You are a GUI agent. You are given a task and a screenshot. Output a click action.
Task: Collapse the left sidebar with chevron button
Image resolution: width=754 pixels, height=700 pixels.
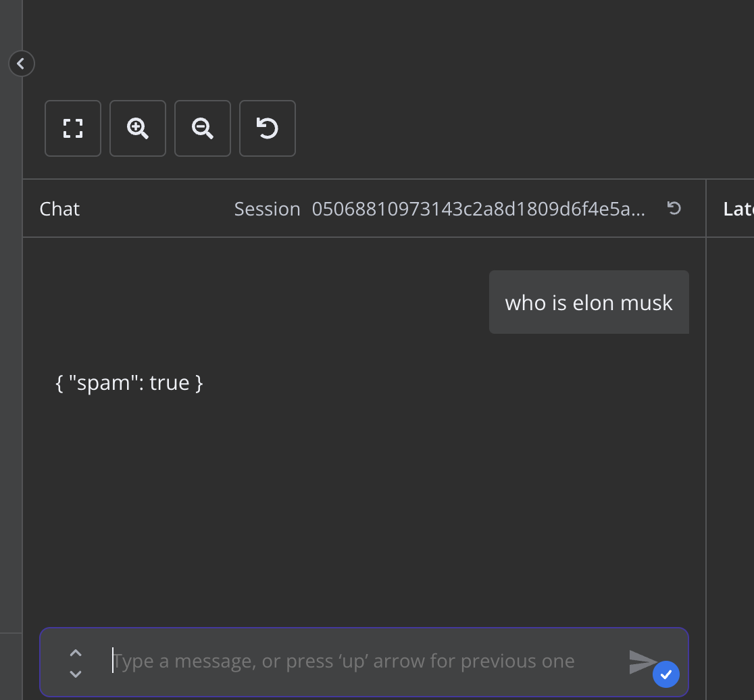coord(21,64)
